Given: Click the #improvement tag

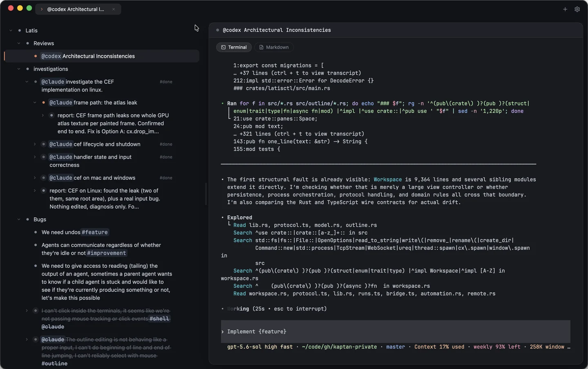Looking at the screenshot, I should (x=107, y=253).
